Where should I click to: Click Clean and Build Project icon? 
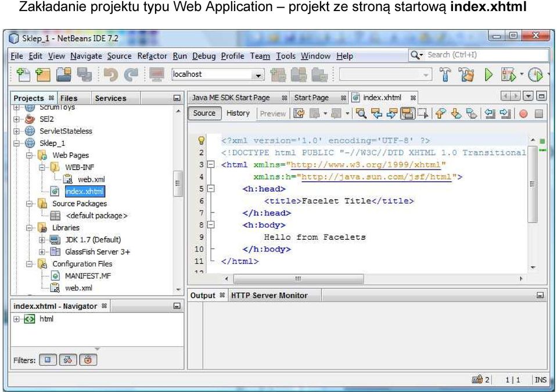click(466, 74)
